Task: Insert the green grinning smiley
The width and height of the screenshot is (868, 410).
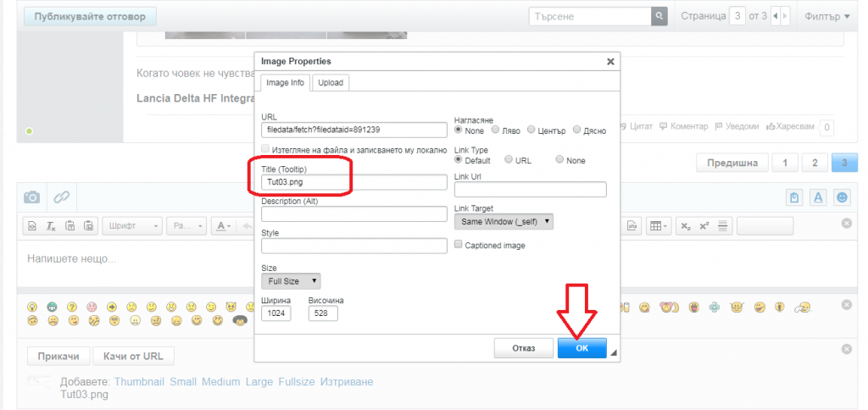Action: [x=52, y=306]
